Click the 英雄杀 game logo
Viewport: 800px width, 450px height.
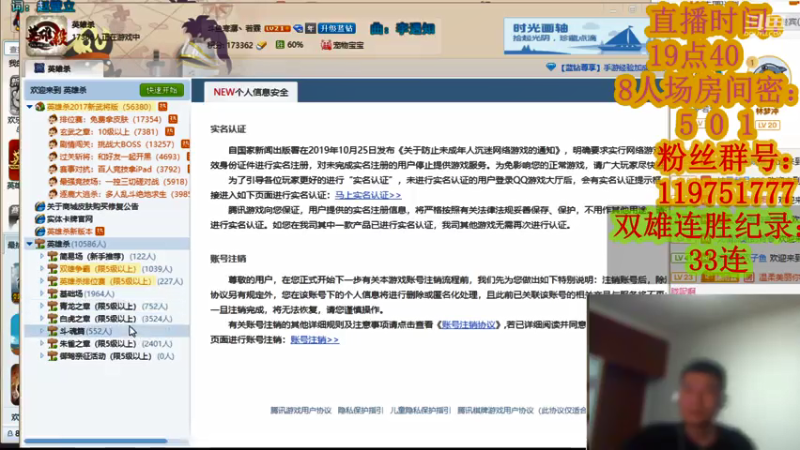[x=46, y=35]
